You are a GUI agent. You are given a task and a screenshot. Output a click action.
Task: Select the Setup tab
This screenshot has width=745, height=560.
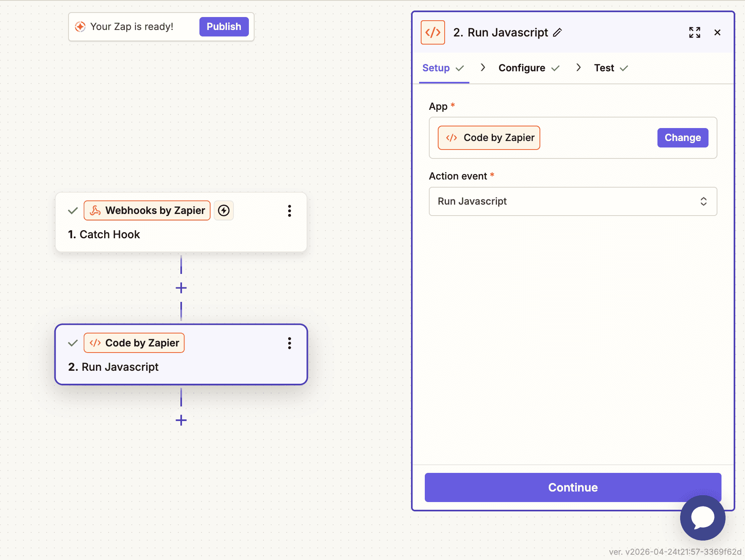coord(436,68)
